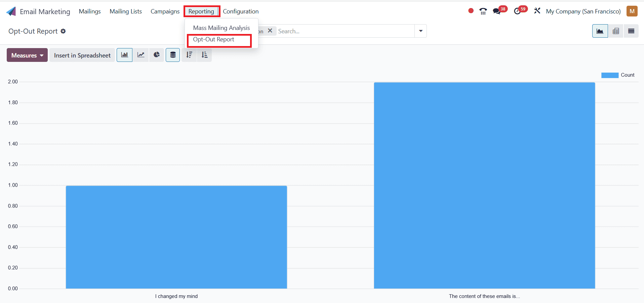Open the VoIP phone icon

(x=483, y=11)
